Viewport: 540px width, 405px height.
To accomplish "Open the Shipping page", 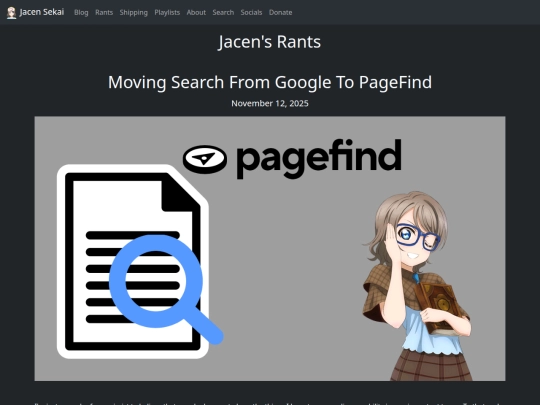I will pyautogui.click(x=134, y=12).
